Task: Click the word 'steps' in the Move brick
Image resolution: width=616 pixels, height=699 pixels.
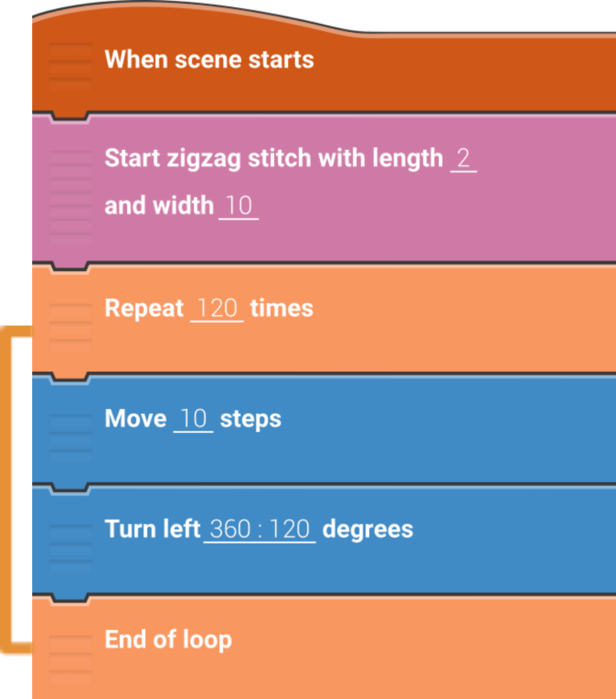Action: click(x=250, y=418)
